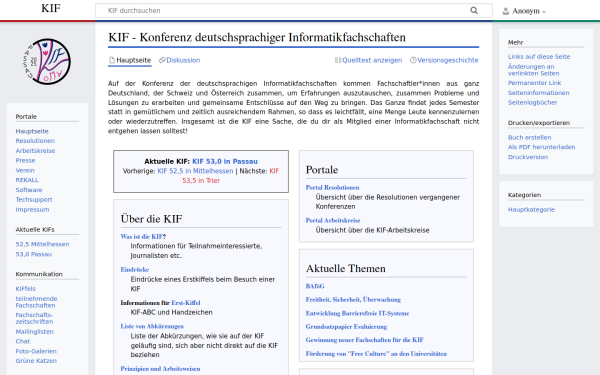The width and height of the screenshot is (600, 375).
Task: Click the KIF circular logo
Action: tap(47, 61)
